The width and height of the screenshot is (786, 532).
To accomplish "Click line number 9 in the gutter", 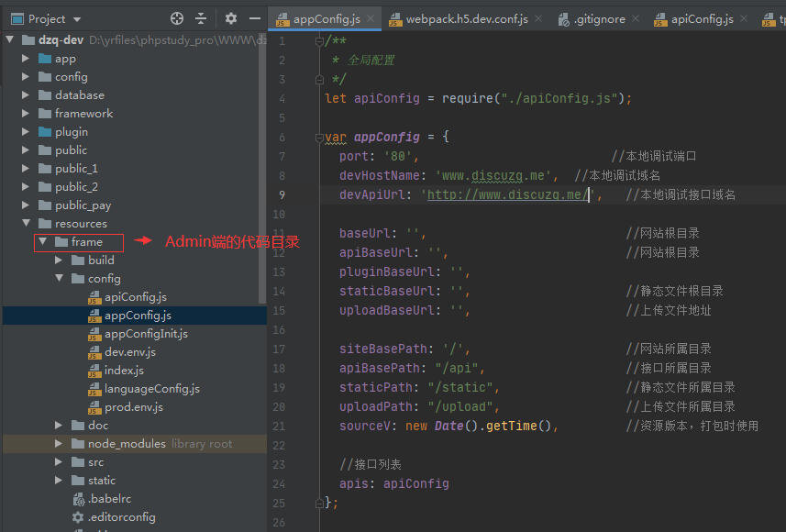I will pyautogui.click(x=282, y=194).
